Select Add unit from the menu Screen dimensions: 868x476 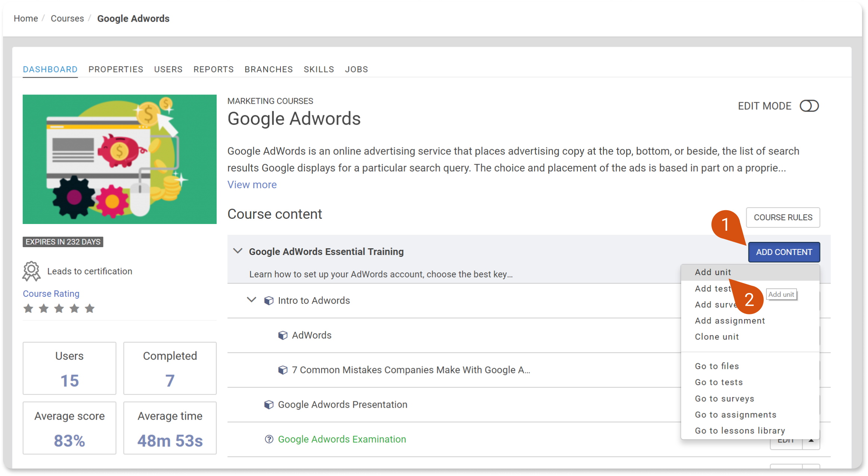(750, 272)
